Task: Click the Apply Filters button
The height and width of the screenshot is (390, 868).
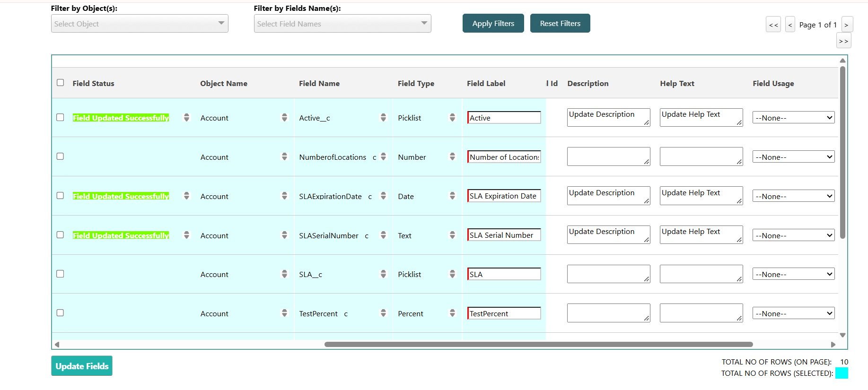Action: (493, 23)
